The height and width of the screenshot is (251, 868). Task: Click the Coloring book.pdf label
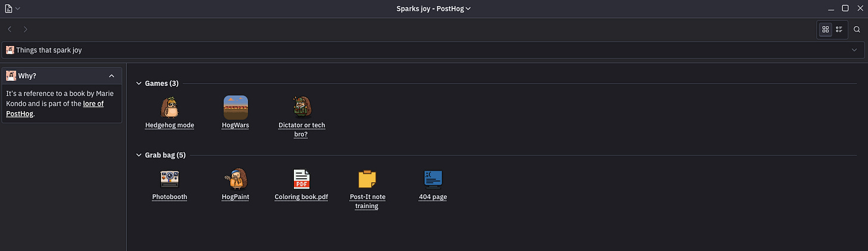click(302, 197)
